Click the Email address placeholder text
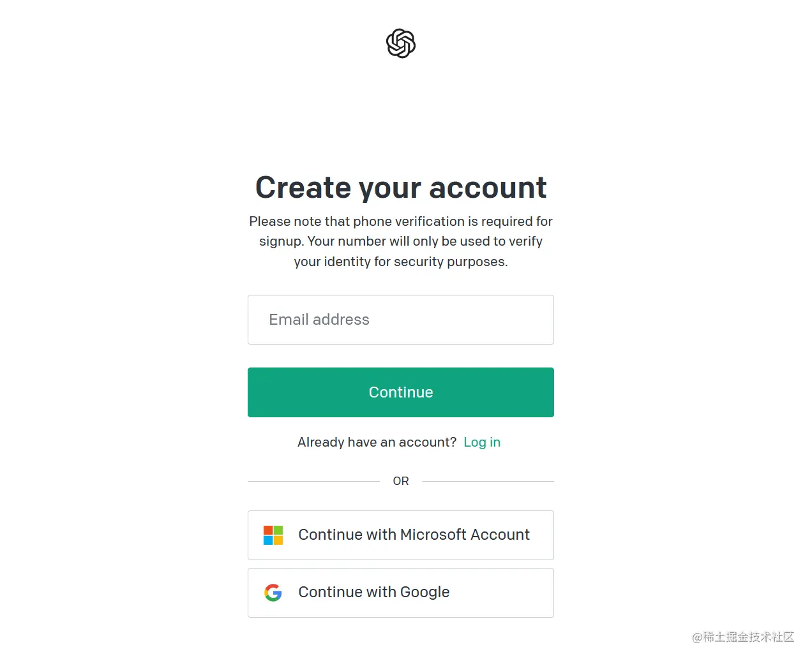This screenshot has width=812, height=661. tap(319, 320)
